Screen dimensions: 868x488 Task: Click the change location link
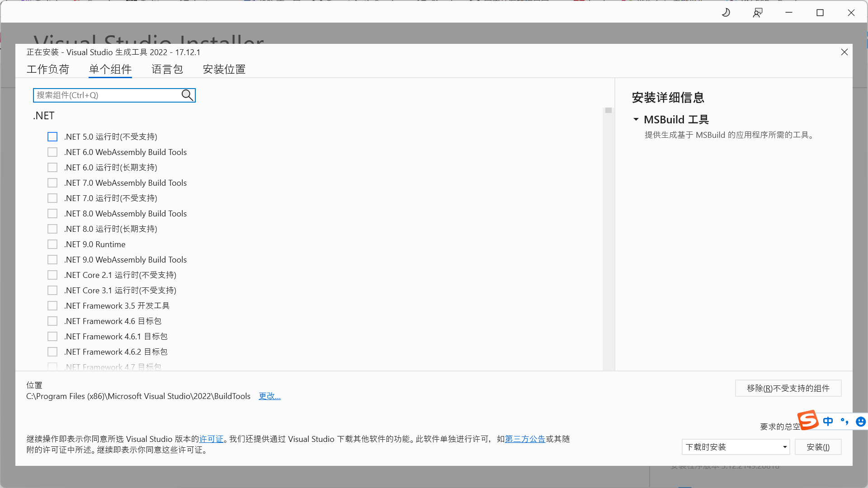(269, 396)
